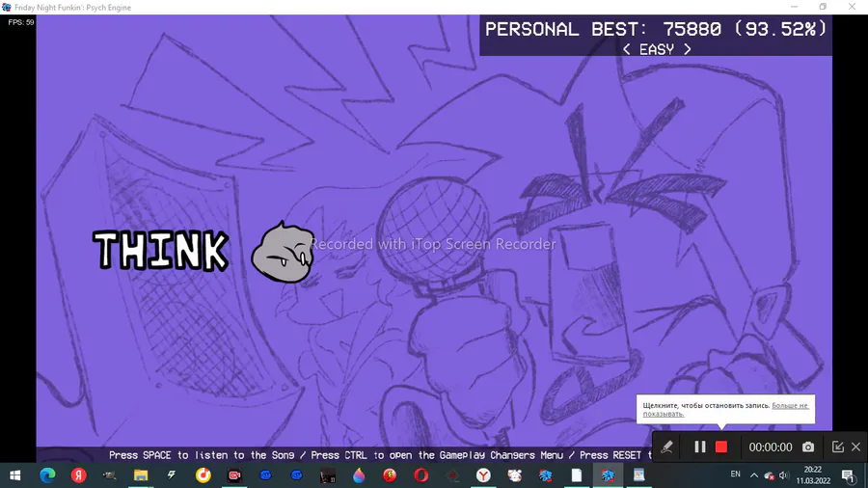Launch Microsoft Edge from the taskbar
The image size is (868, 488).
[x=47, y=475]
